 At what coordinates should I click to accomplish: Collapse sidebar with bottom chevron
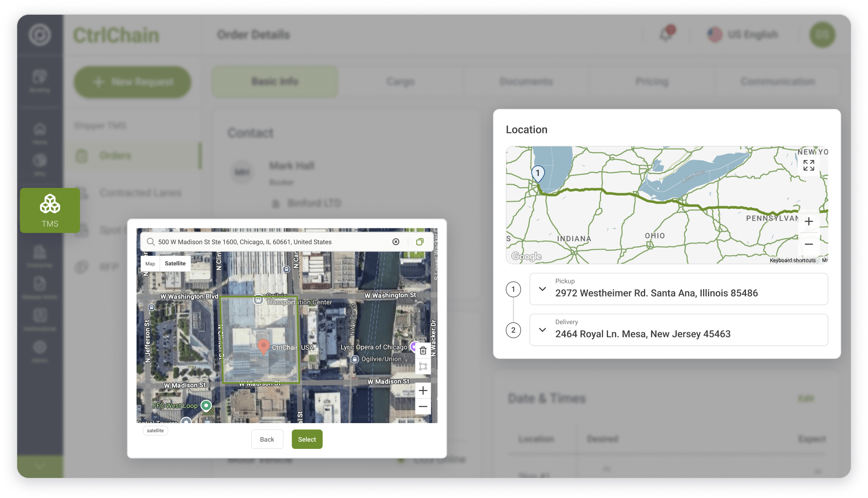(40, 466)
